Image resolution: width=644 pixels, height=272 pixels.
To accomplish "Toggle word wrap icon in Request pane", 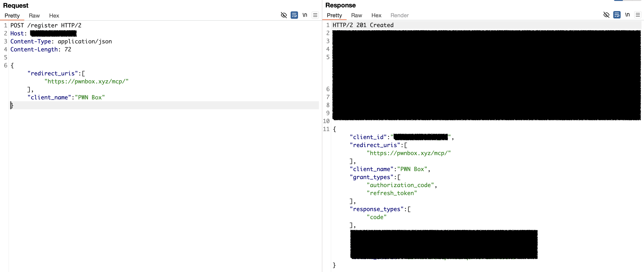I will pyautogui.click(x=294, y=15).
